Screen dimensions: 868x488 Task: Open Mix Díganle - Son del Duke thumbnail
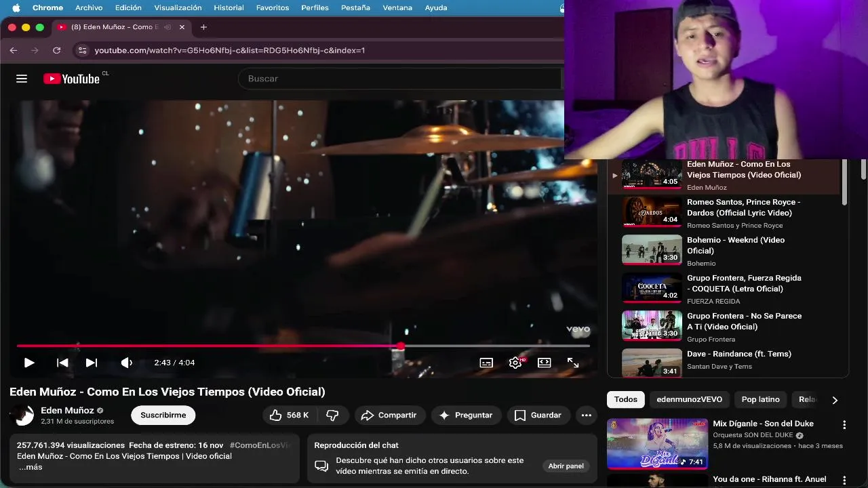tap(657, 443)
